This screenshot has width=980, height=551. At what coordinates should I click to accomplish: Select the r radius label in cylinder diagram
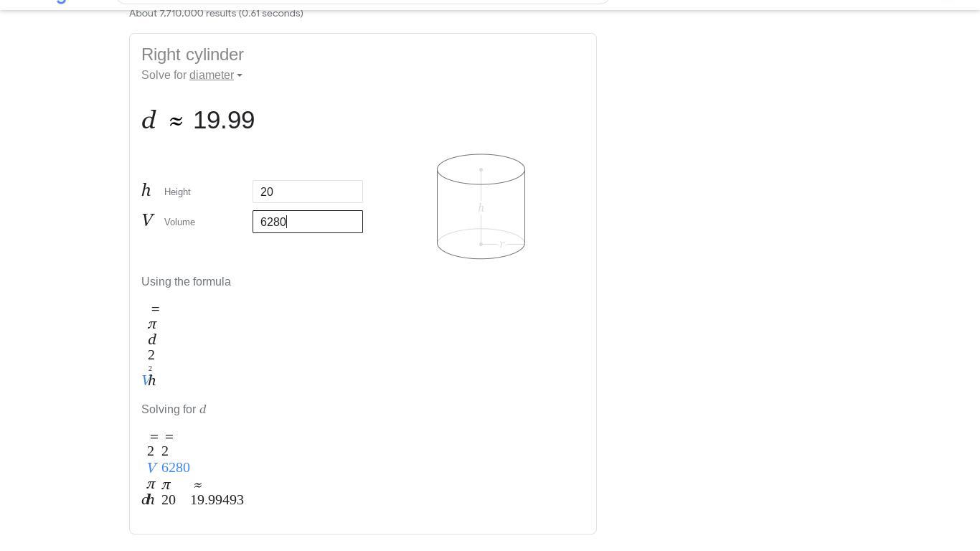point(501,245)
